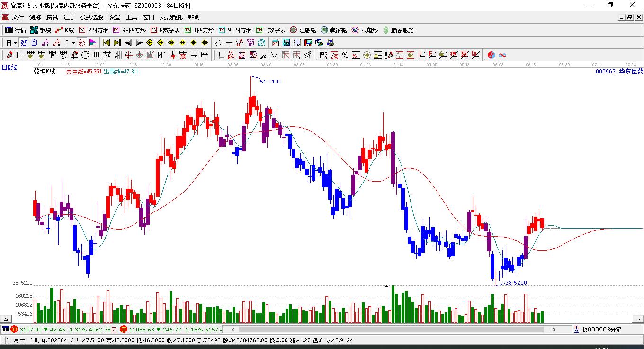The height and width of the screenshot is (349, 644).
Task: Launch the 江恩轮 Gann wheel
Action: (303, 30)
